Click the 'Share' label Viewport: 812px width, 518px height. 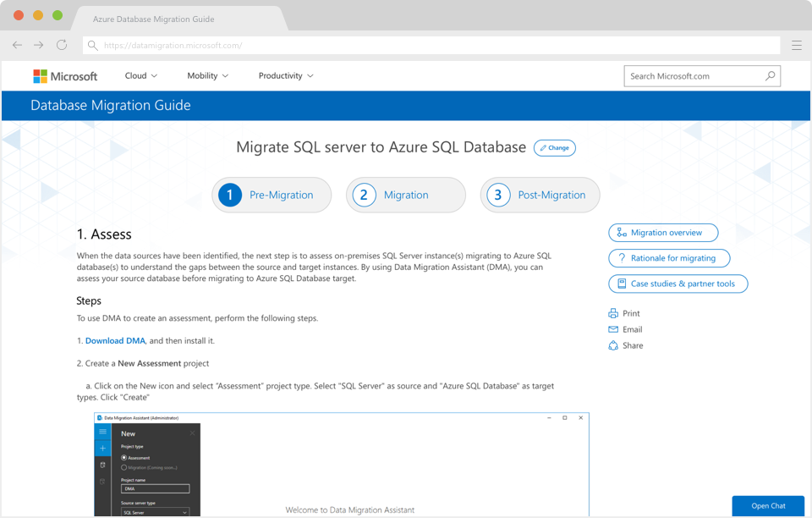coord(633,345)
